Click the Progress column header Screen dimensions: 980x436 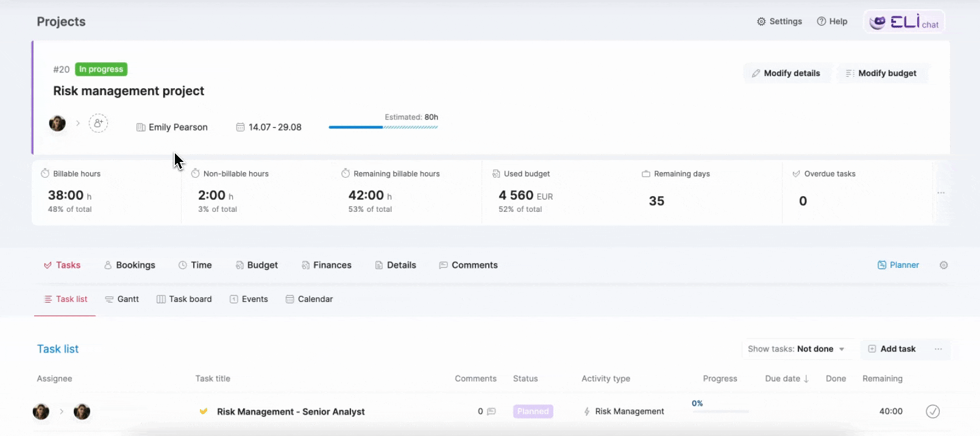pos(720,379)
